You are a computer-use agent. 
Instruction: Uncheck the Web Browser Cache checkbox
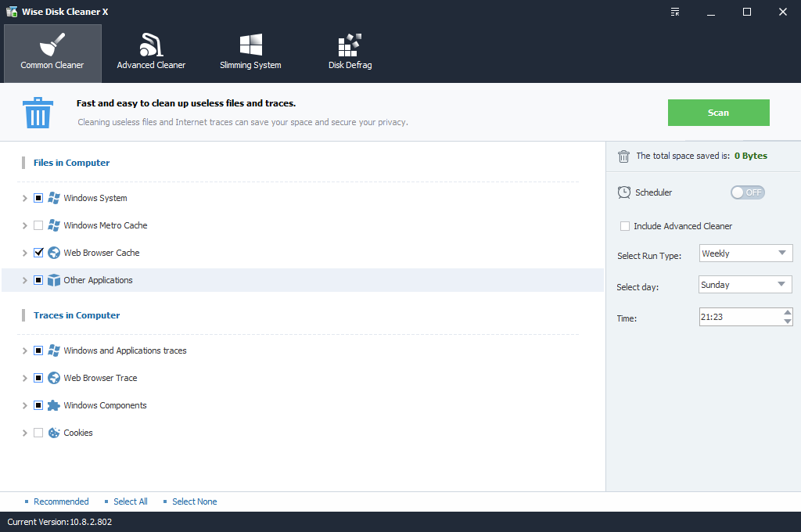[38, 253]
